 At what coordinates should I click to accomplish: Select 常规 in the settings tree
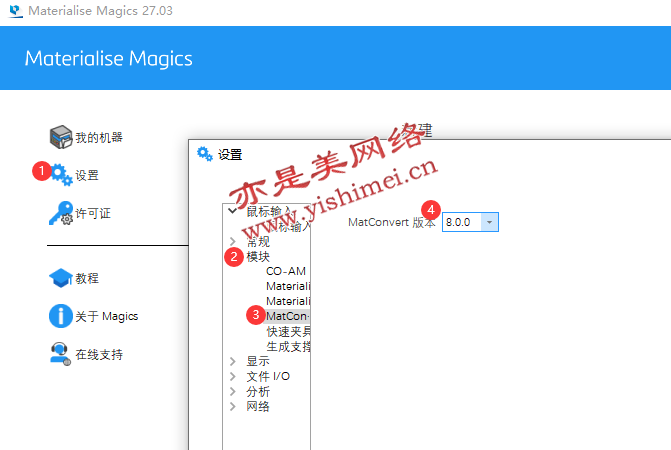tap(258, 242)
